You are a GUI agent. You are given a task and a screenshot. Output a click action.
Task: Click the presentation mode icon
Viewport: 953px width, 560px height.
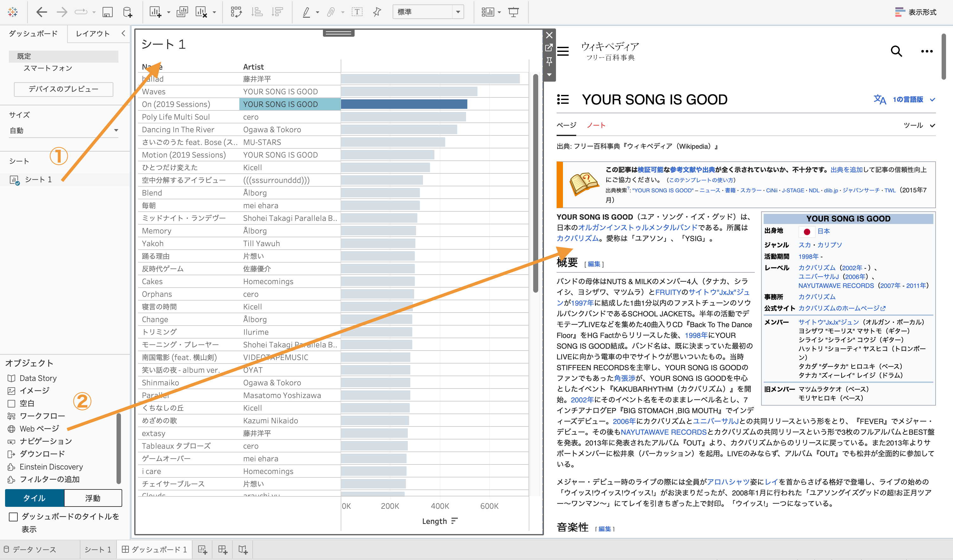click(x=514, y=12)
